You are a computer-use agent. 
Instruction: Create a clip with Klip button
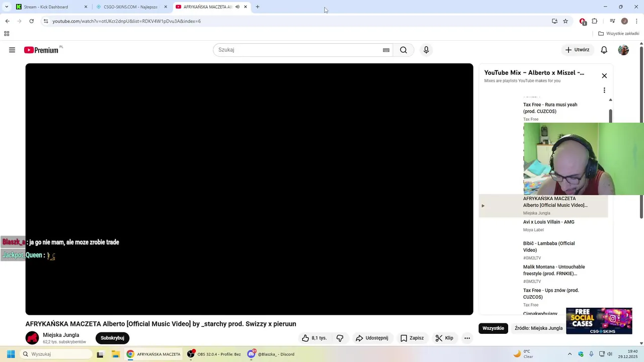tap(444, 338)
